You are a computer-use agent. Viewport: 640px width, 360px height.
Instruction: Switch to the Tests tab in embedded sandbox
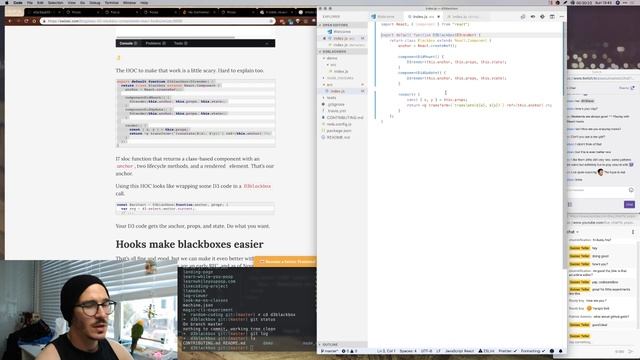point(180,43)
